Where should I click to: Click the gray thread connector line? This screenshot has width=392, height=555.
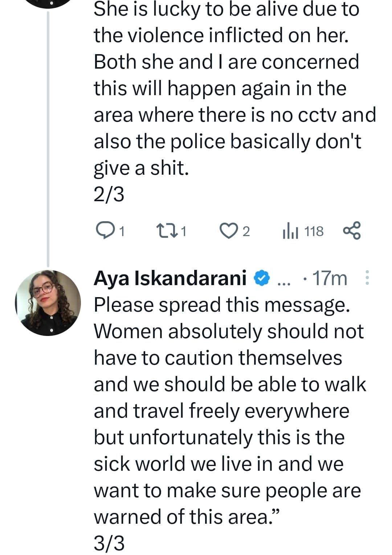pyautogui.click(x=48, y=138)
